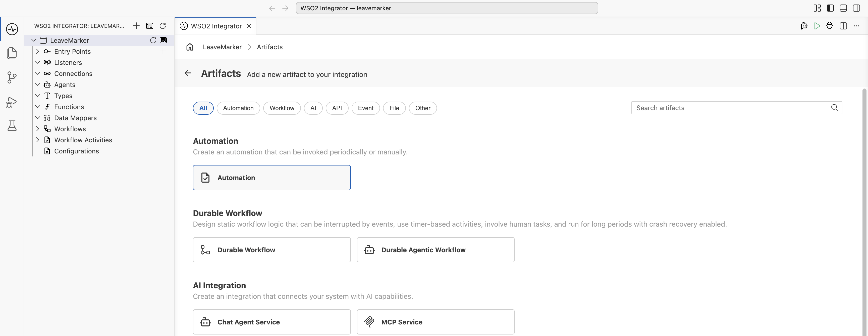Open Run and Debug in activity bar
The height and width of the screenshot is (336, 868).
pyautogui.click(x=12, y=102)
